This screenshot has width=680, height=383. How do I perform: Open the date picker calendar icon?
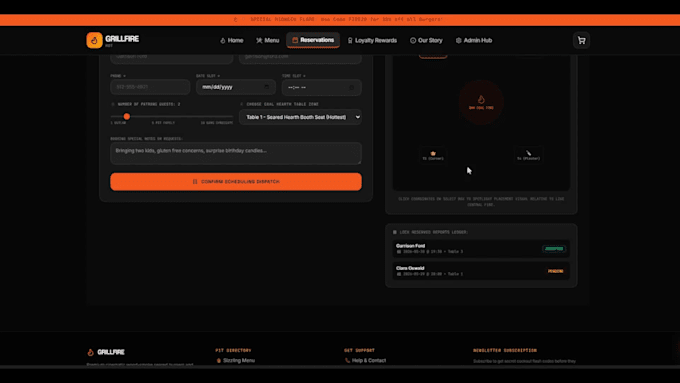(266, 87)
